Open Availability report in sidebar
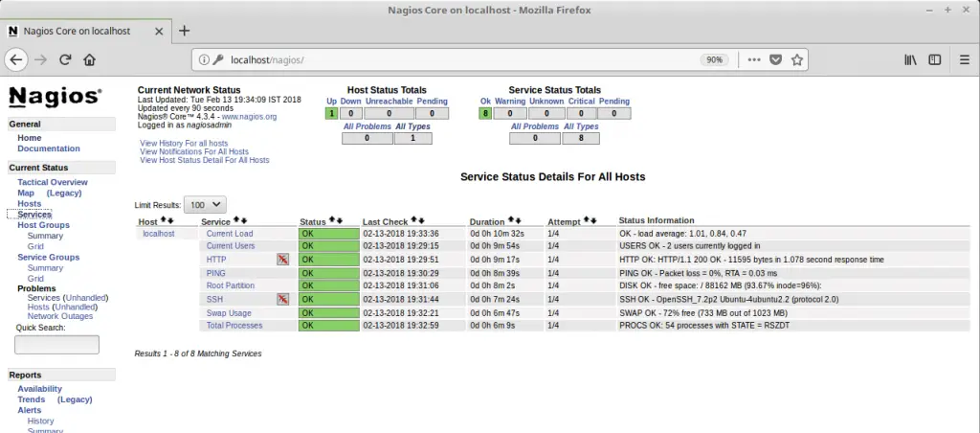Image resolution: width=980 pixels, height=433 pixels. tap(40, 389)
